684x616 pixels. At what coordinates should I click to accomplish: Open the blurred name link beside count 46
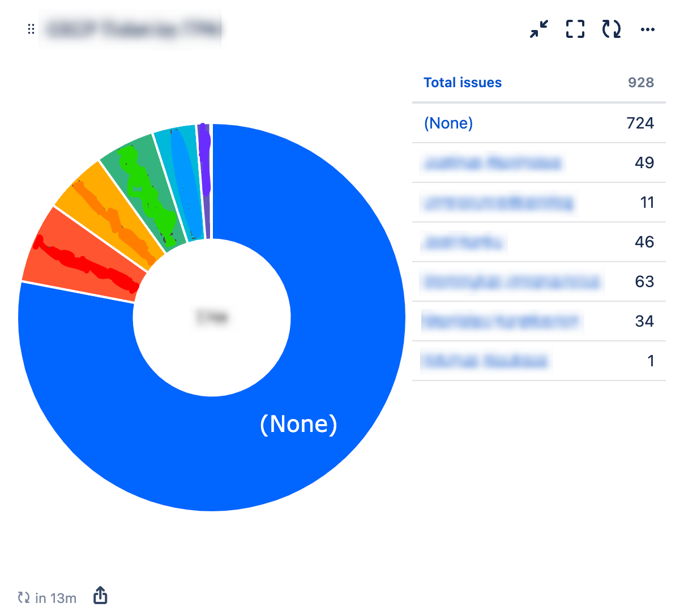463,242
